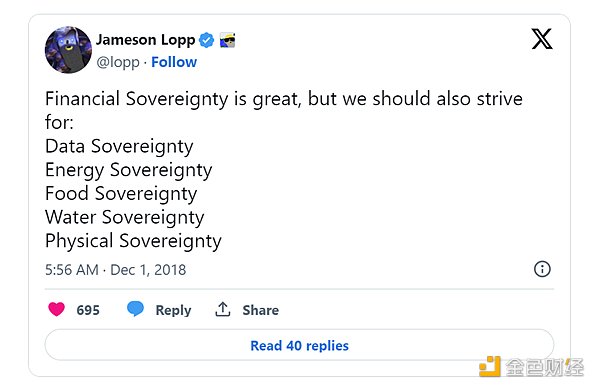Image resolution: width=595 pixels, height=388 pixels.
Task: Follow the @lopp account
Action: [174, 62]
